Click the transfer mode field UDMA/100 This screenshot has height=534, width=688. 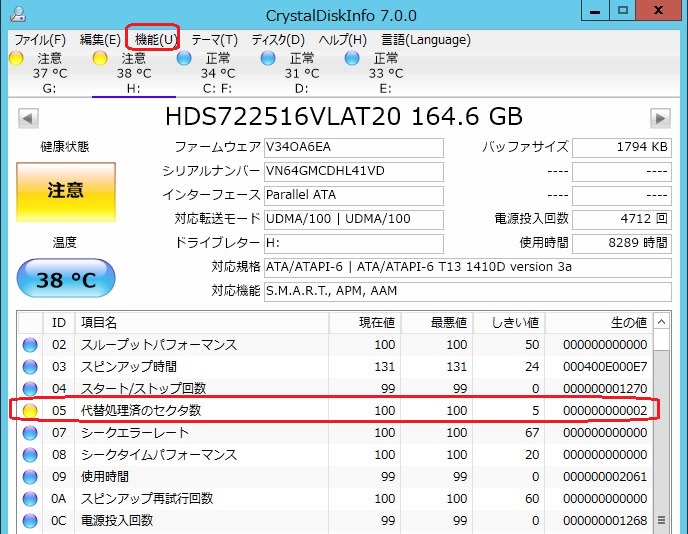click(x=354, y=219)
